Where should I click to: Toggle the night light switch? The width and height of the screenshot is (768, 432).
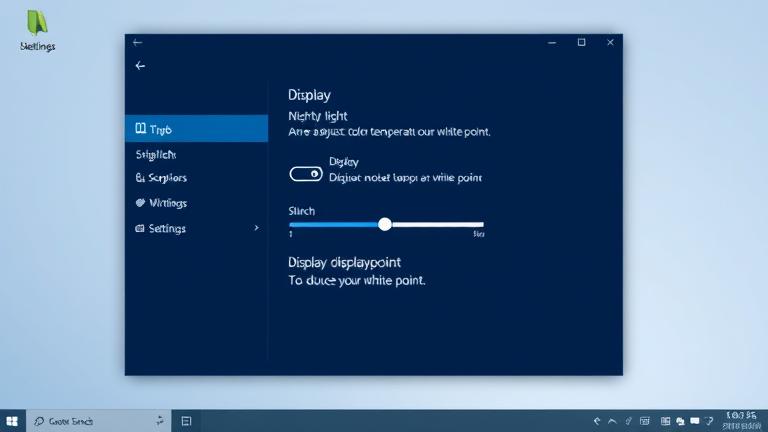(305, 174)
